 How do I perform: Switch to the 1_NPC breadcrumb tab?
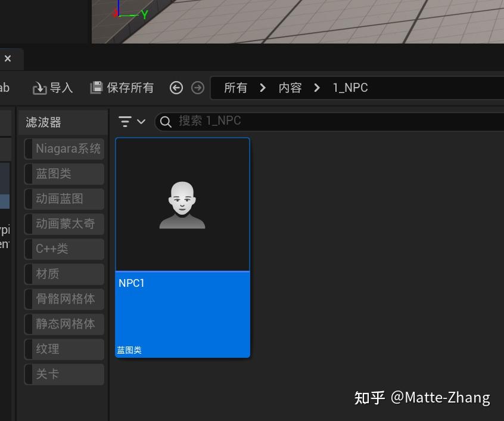click(x=350, y=87)
